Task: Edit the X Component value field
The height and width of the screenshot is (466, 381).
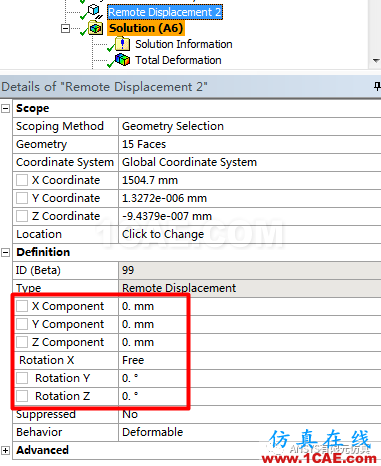Action: (x=250, y=306)
